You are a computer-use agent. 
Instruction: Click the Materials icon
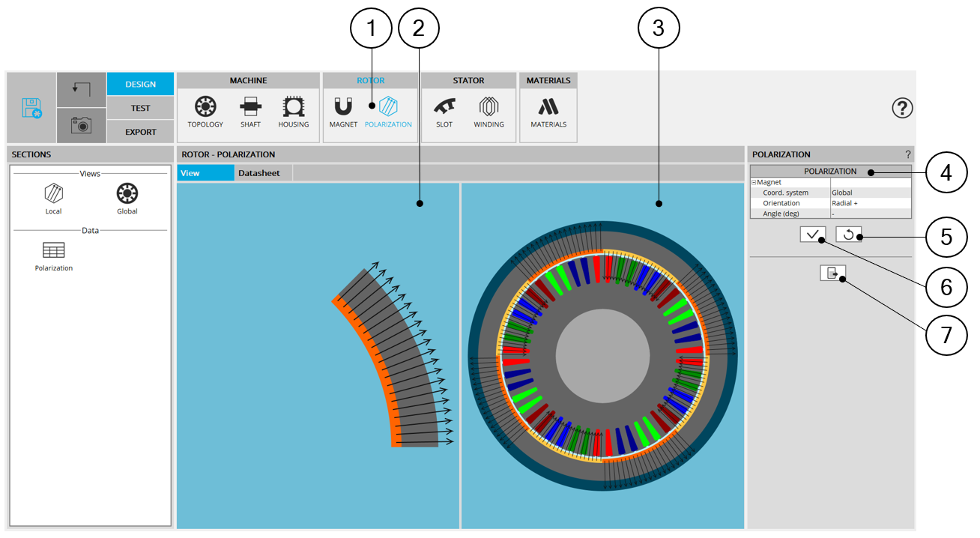548,107
